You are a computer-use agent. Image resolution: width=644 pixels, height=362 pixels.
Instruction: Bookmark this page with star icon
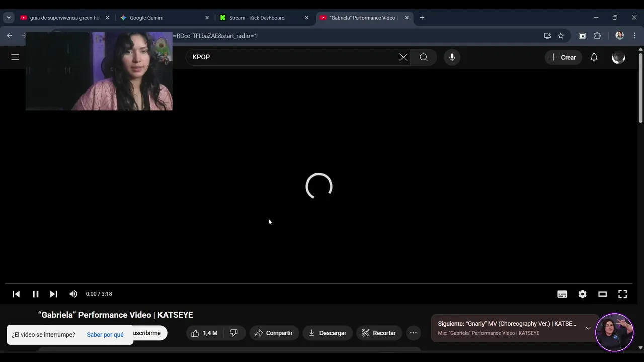pos(561,36)
